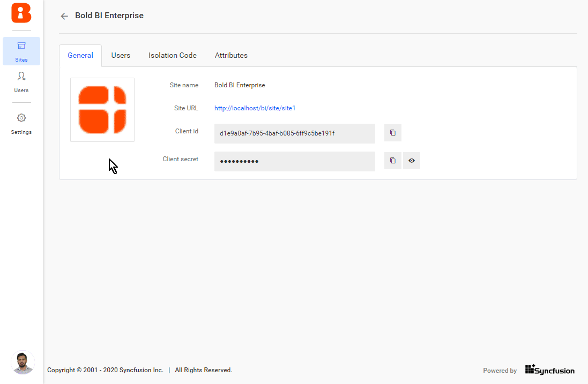Click the site logo thumbnail
The width and height of the screenshot is (588, 384).
(102, 110)
